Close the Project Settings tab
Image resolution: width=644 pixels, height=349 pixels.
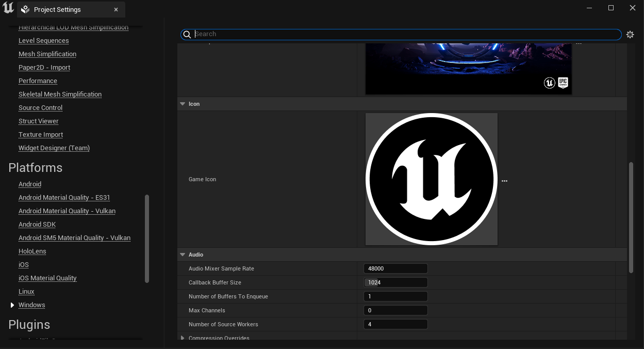tap(116, 10)
